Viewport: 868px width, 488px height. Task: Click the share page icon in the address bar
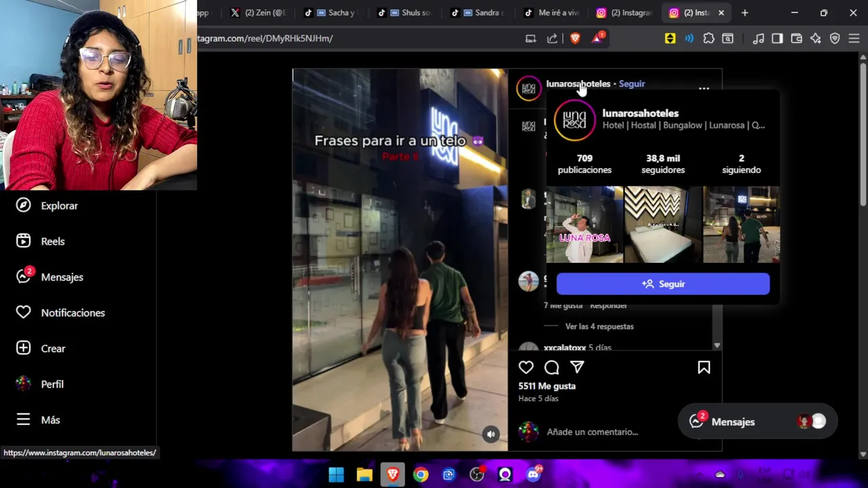click(x=552, y=39)
